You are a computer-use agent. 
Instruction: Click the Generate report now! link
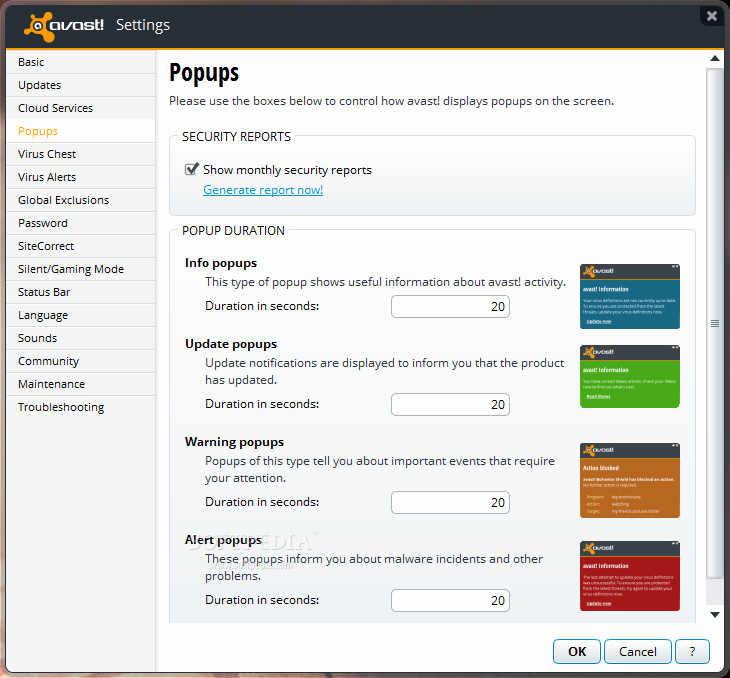coord(263,190)
